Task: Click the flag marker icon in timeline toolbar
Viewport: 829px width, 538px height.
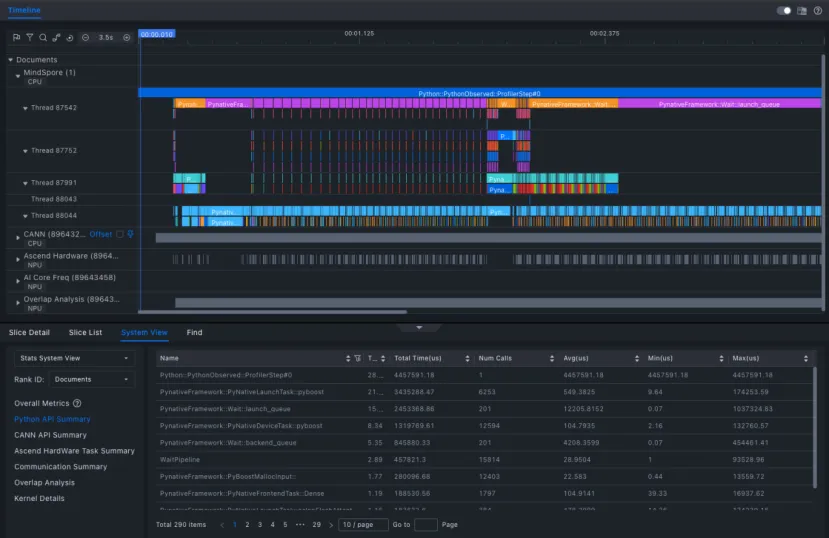Action: (16, 37)
